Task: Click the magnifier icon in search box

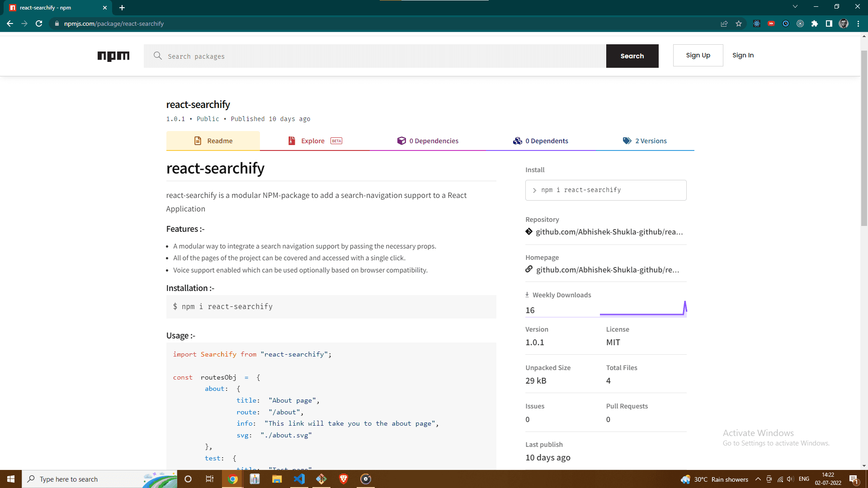Action: [x=157, y=56]
